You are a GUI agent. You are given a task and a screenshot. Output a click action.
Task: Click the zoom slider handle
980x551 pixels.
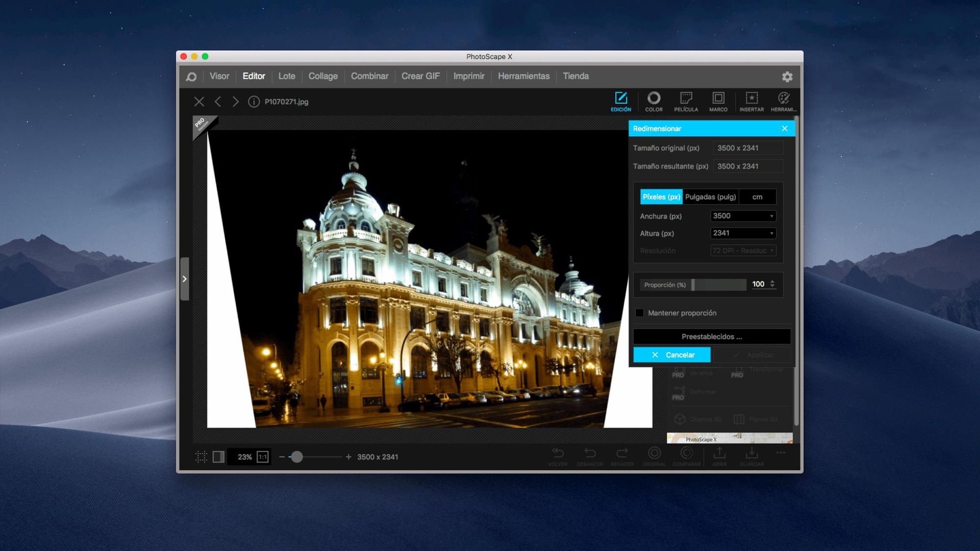(x=297, y=457)
